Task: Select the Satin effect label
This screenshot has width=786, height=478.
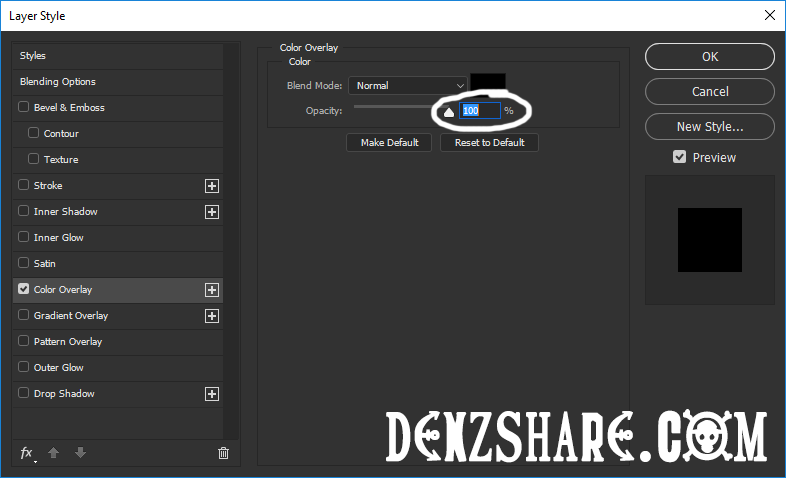Action: (45, 264)
